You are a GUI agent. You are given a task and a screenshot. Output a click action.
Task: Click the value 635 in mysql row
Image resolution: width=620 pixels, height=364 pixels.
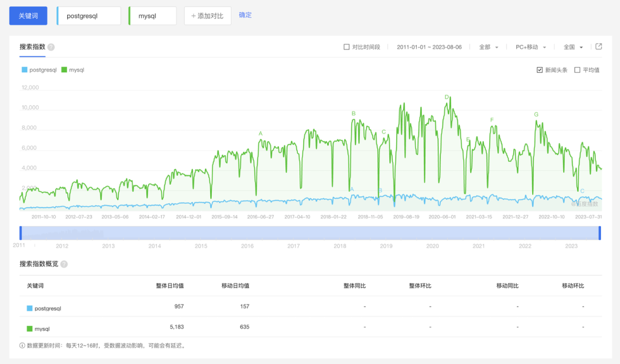[245, 327]
